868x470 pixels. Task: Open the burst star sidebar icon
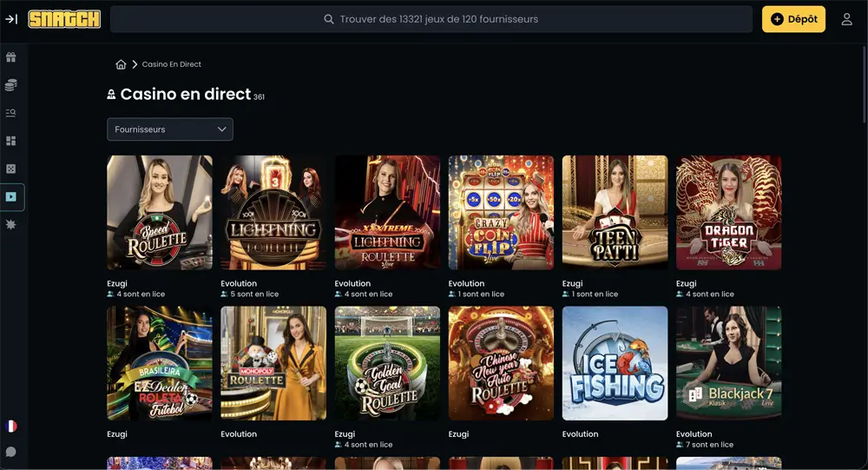point(11,224)
